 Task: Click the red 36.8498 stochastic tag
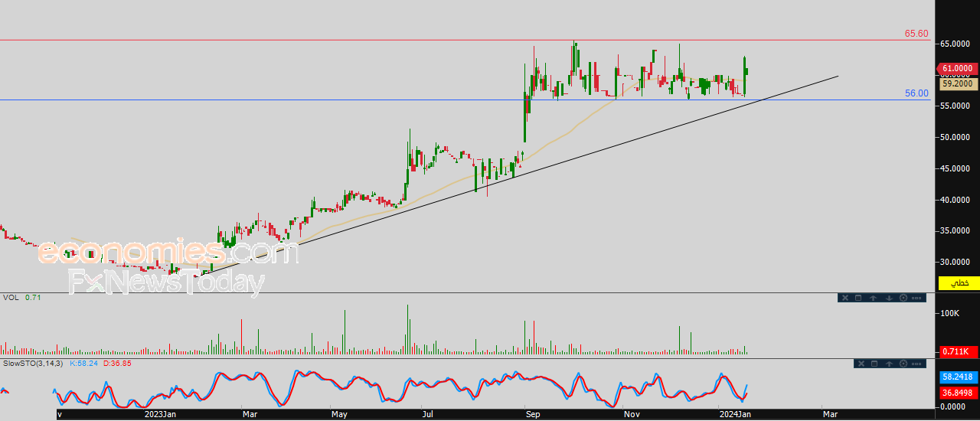[x=958, y=393]
